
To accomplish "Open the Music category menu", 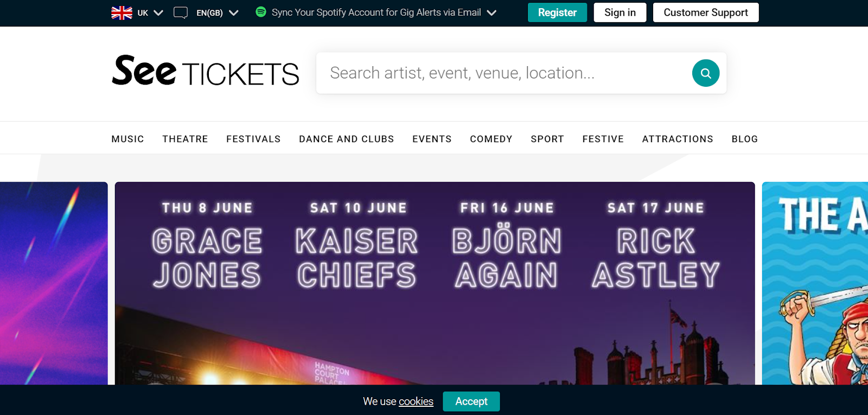I will click(x=127, y=139).
